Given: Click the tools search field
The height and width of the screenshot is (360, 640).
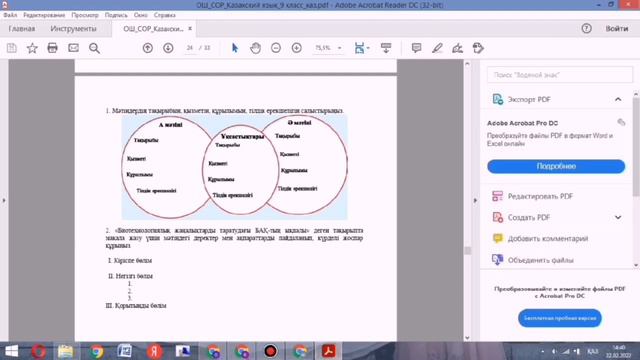Looking at the screenshot, I should click(560, 75).
